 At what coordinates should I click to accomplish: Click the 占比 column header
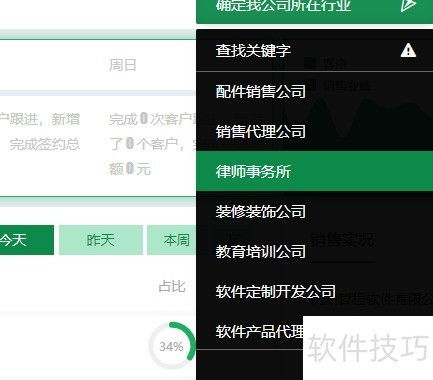point(172,286)
